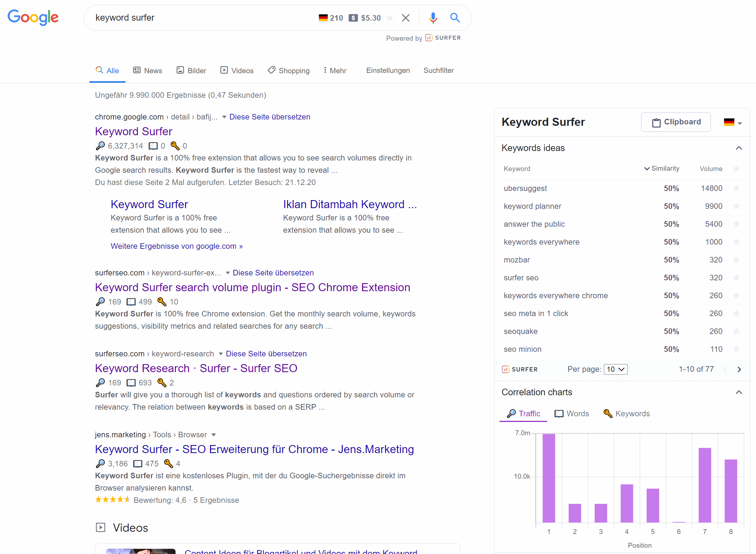Click the German flag icon in the search bar
This screenshot has height=554, width=756.
[322, 18]
